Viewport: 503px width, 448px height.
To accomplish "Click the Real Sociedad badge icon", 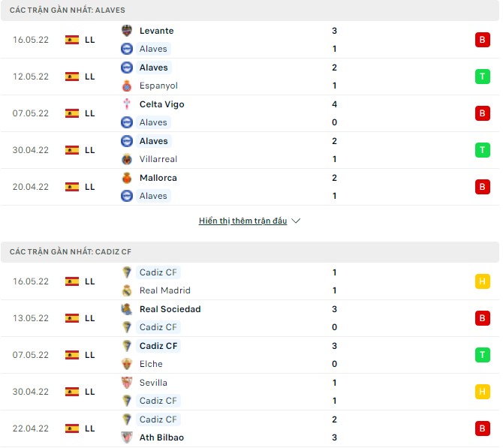I will click(127, 309).
